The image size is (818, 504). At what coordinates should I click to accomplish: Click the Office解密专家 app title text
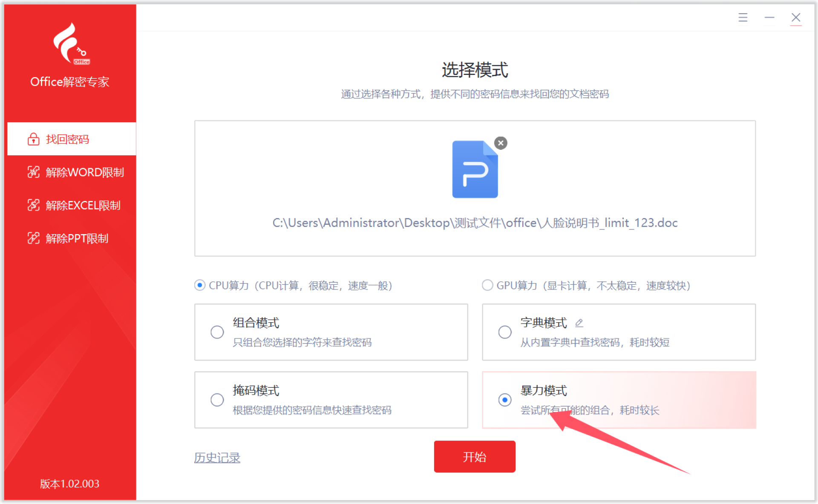point(70,82)
